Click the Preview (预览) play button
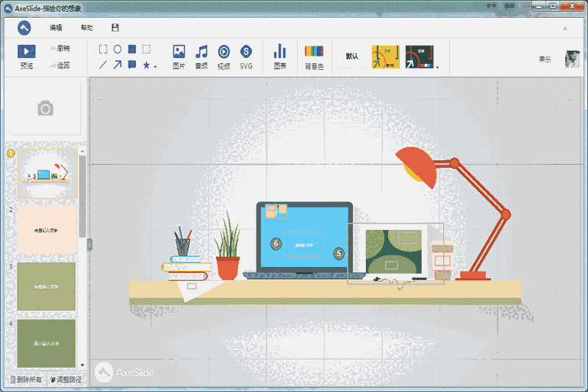This screenshot has width=588, height=392. coord(26,51)
